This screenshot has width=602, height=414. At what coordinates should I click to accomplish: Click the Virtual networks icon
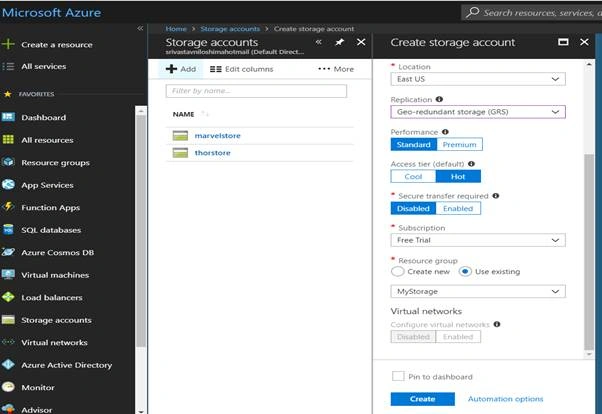point(8,342)
